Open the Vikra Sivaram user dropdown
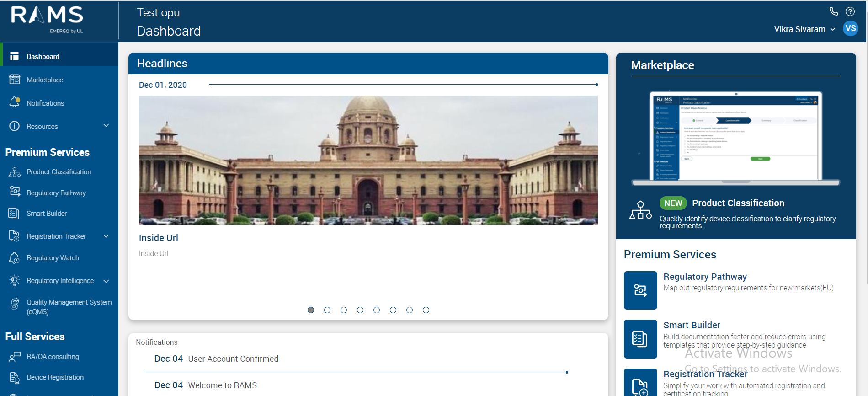 804,29
